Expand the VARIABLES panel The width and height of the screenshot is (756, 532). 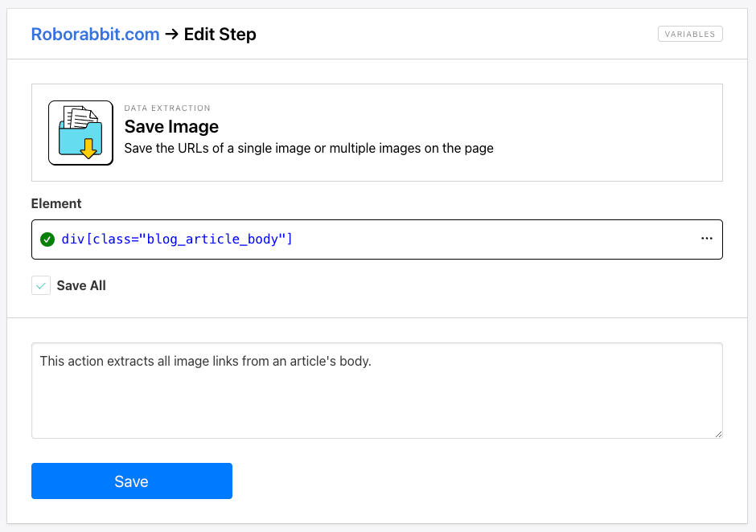pyautogui.click(x=690, y=34)
